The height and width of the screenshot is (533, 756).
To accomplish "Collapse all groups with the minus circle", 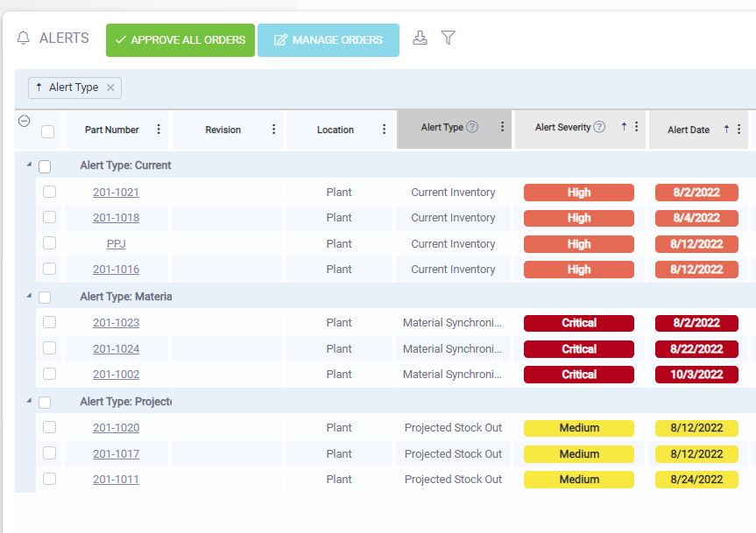I will coord(25,121).
